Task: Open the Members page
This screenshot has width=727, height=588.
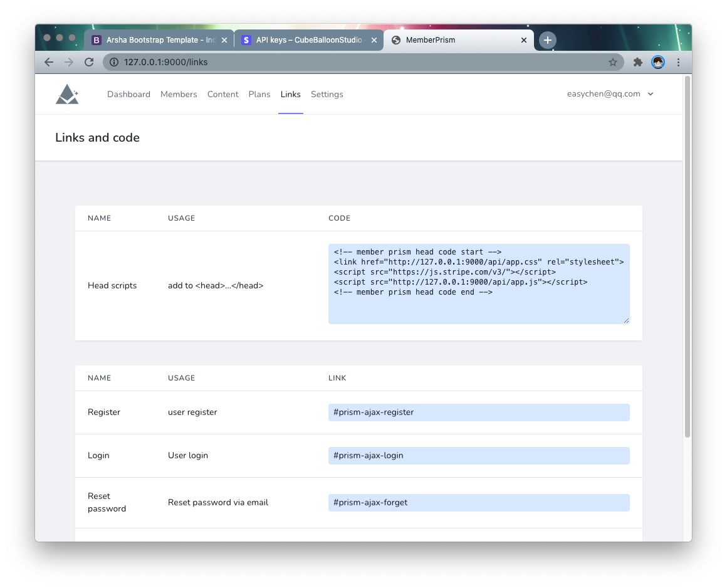Action: 179,94
